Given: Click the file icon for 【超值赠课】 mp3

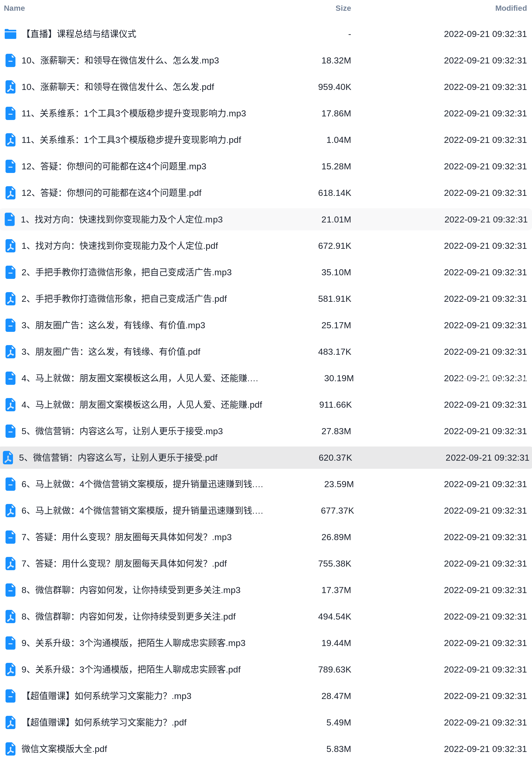Looking at the screenshot, I should 11,696.
